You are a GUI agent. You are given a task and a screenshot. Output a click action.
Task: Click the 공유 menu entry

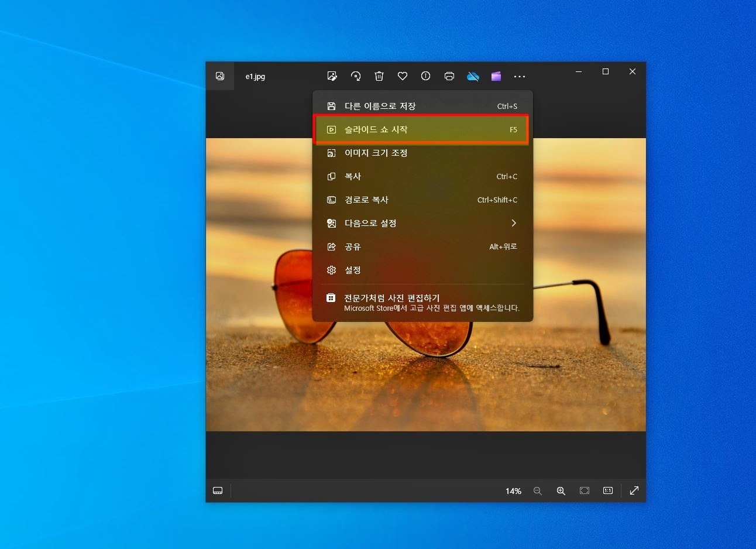pos(422,246)
